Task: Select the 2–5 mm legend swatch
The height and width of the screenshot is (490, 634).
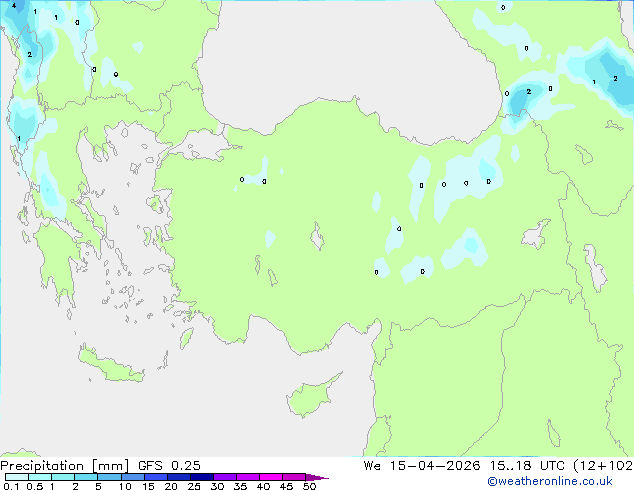Action: tap(86, 477)
